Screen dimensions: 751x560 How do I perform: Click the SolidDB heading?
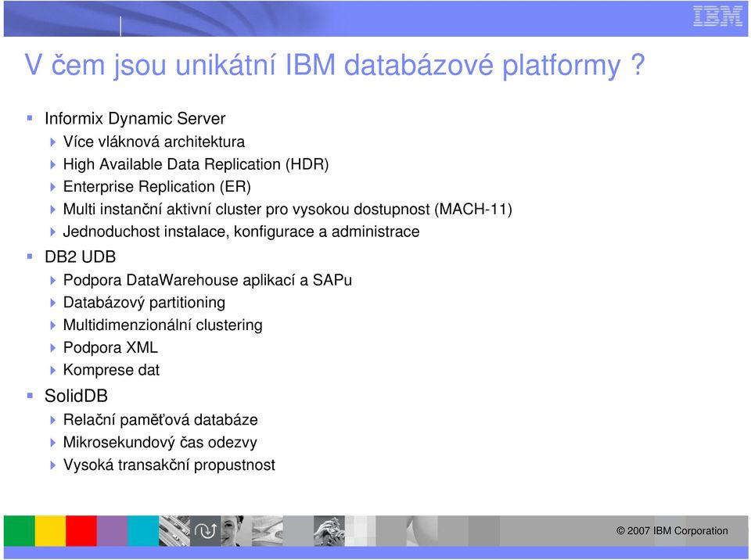(76, 397)
